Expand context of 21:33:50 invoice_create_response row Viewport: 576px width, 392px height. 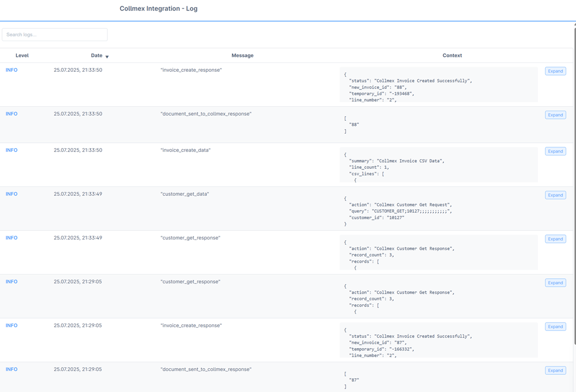(555, 71)
